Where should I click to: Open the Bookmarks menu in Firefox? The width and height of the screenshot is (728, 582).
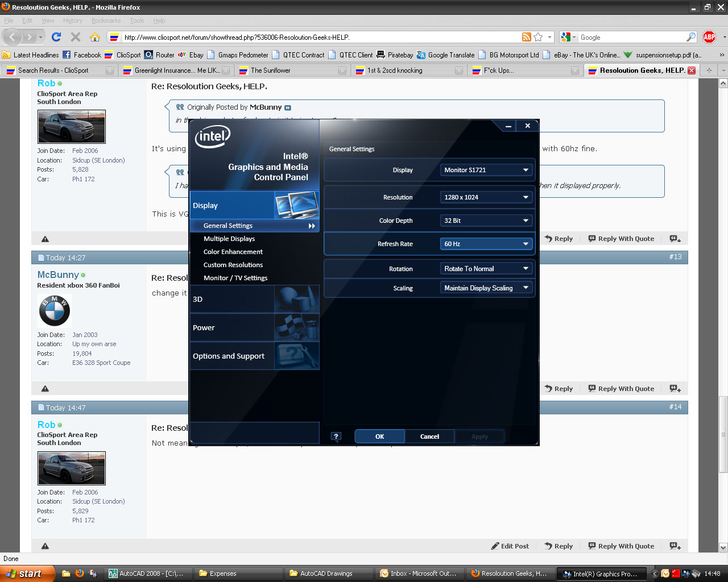(x=106, y=20)
